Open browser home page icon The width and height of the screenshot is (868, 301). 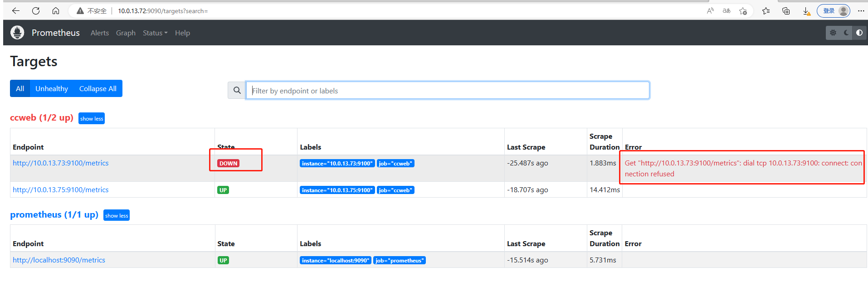click(x=56, y=11)
